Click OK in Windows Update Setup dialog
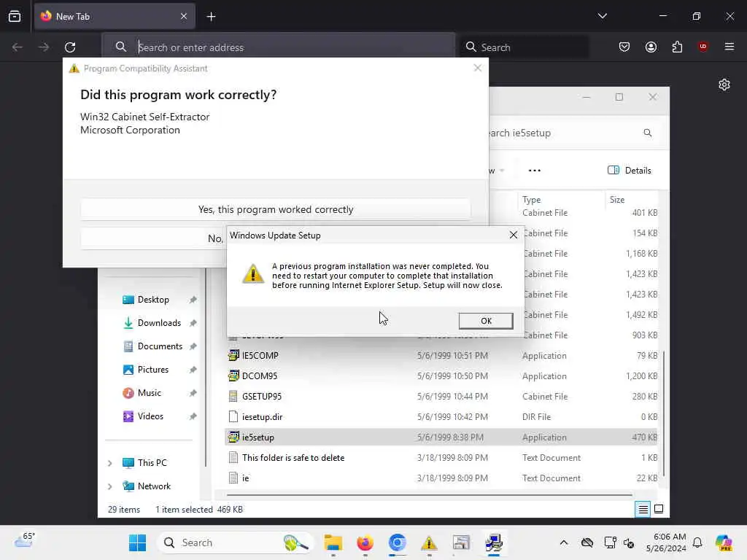The width and height of the screenshot is (747, 560). click(485, 321)
